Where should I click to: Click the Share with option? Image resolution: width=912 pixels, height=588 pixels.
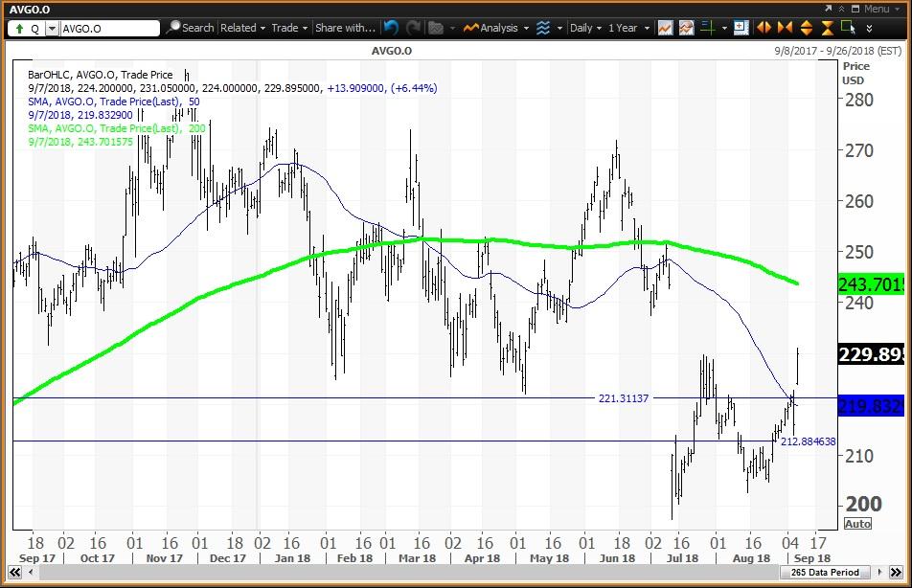345,28
